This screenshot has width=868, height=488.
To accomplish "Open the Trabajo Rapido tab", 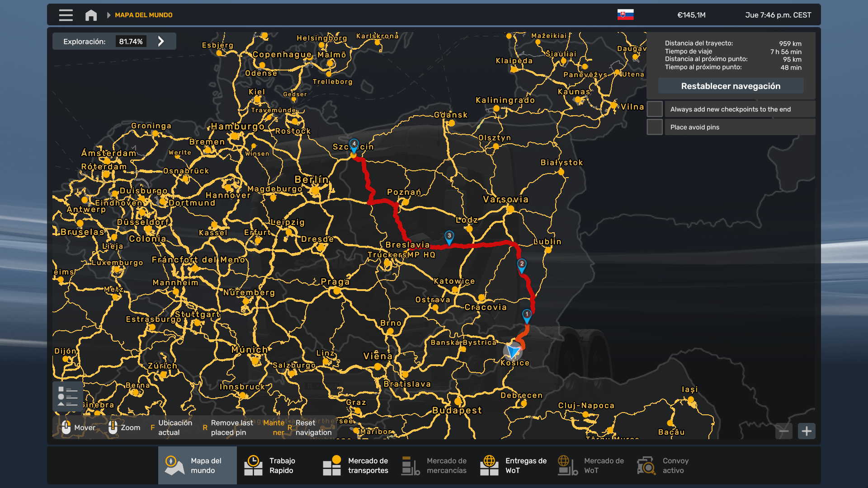I will pos(276,465).
